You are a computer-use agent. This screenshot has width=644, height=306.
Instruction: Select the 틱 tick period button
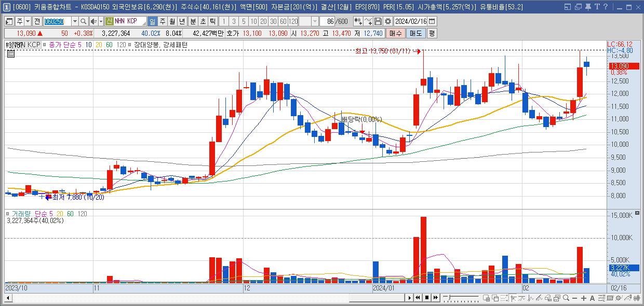click(212, 21)
